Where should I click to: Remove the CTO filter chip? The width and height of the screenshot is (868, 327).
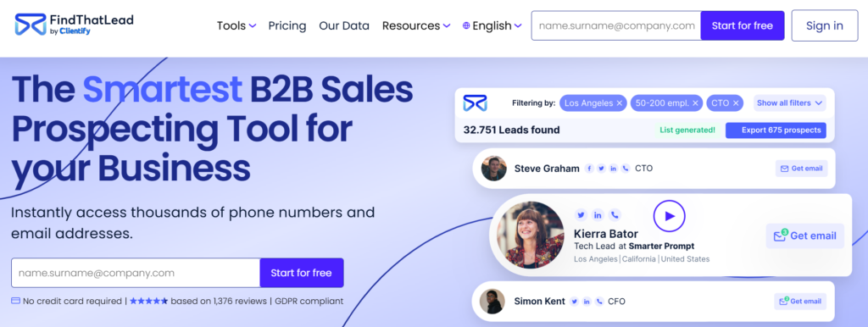[736, 103]
